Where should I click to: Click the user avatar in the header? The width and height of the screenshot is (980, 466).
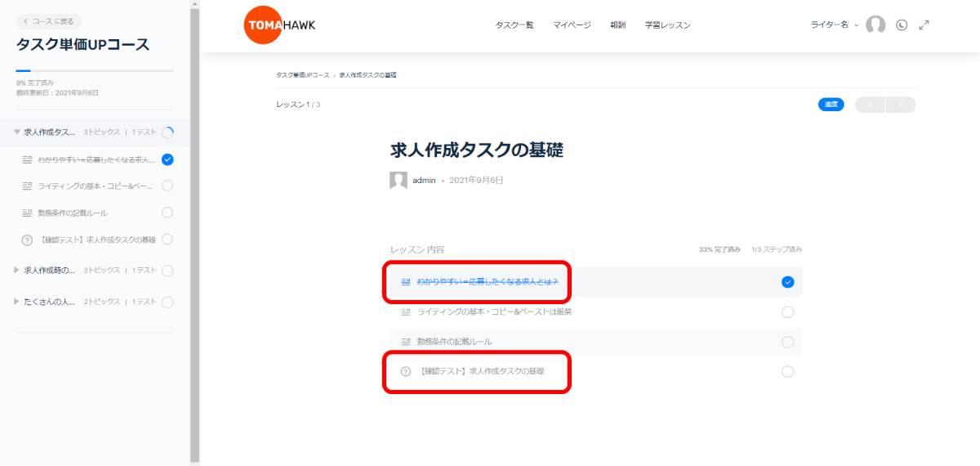[875, 25]
